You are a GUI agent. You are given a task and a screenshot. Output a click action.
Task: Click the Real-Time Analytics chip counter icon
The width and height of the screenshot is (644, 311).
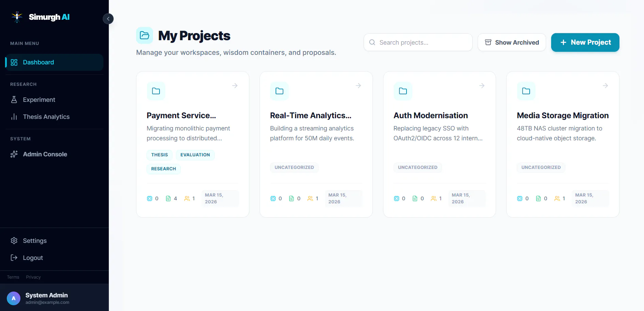(273, 199)
